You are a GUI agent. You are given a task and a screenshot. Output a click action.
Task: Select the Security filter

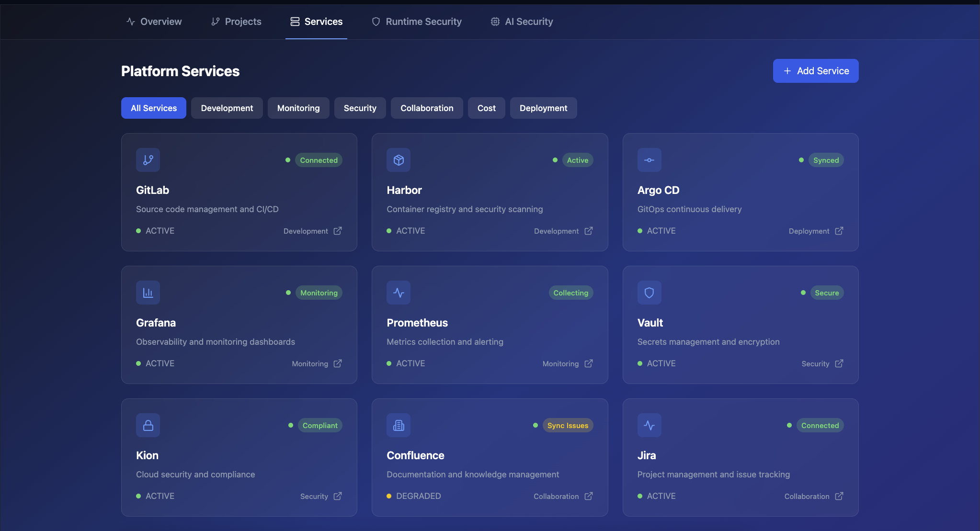[360, 108]
